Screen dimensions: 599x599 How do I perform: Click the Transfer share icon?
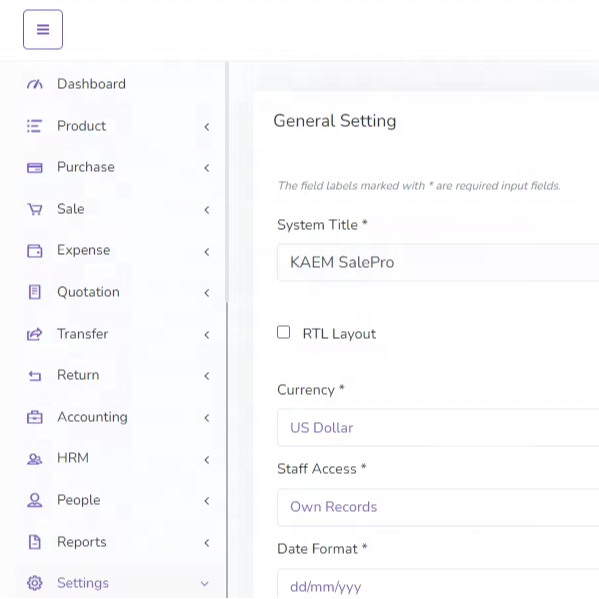(34, 334)
